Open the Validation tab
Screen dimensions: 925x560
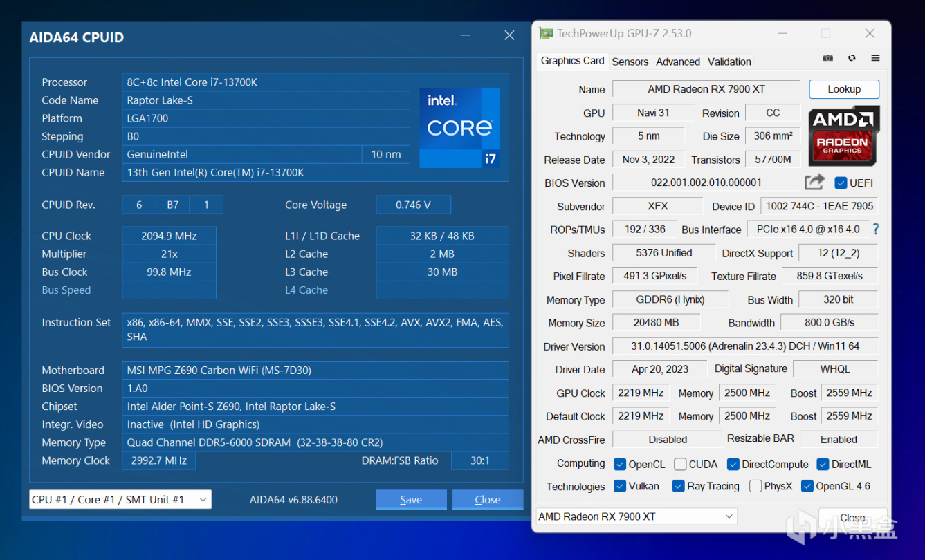pyautogui.click(x=729, y=62)
